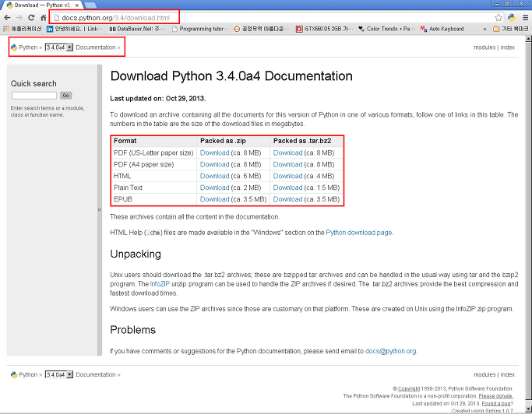Open the bottom modules link

point(484,374)
